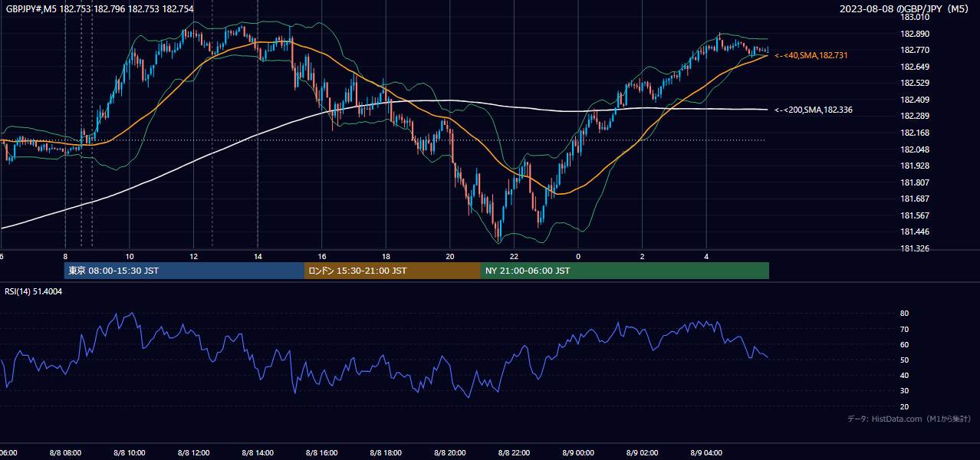980x460 pixels.
Task: Click price axis value 181.326
Action: [915, 248]
